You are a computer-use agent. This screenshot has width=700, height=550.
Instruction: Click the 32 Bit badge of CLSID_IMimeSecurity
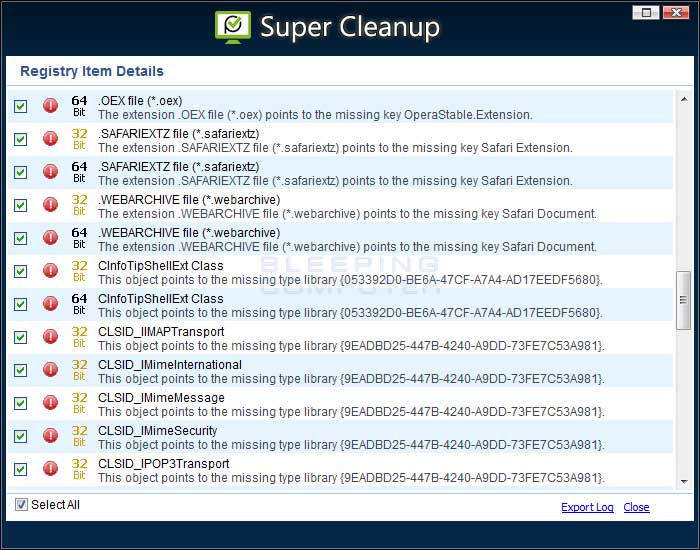click(x=79, y=437)
